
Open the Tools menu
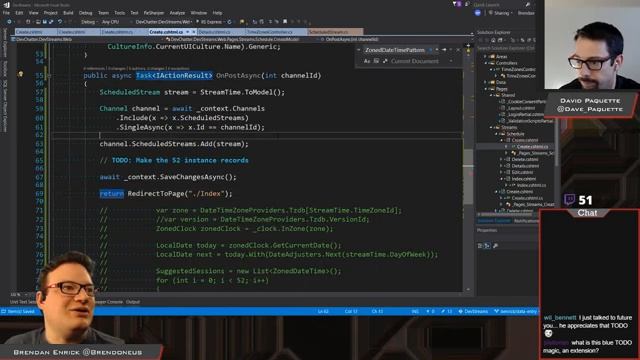pos(120,13)
